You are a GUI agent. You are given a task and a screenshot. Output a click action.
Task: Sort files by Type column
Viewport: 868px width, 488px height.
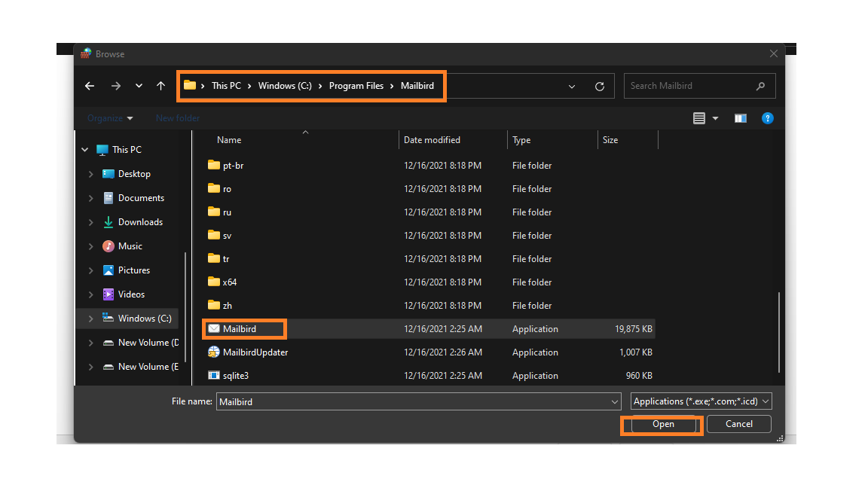click(521, 140)
